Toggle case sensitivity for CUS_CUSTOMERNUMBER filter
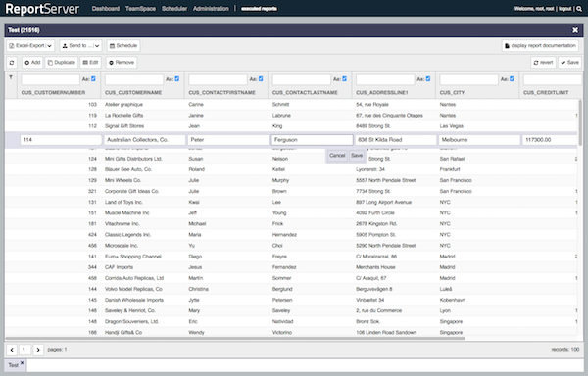 pos(93,79)
